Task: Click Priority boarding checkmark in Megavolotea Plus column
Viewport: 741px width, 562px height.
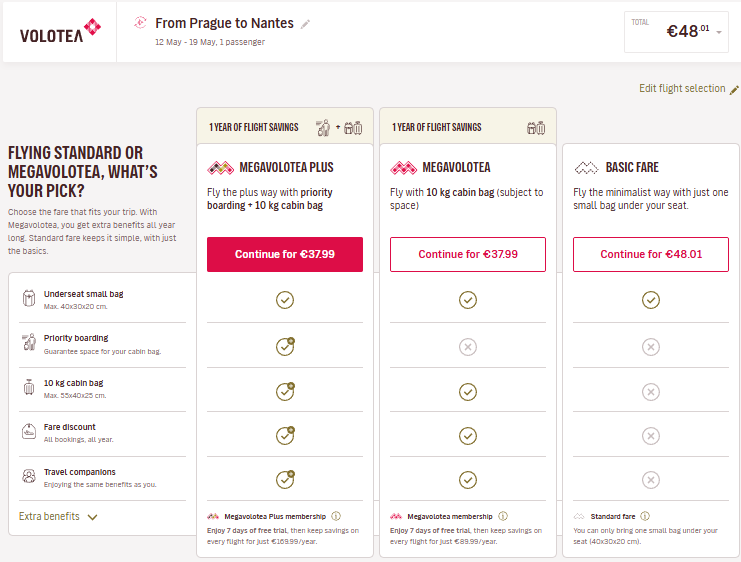Action: click(x=285, y=346)
